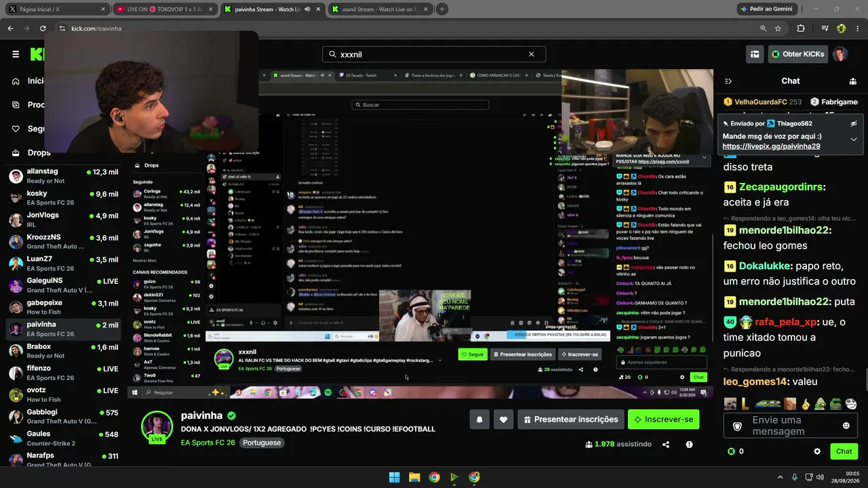
Task: Open JonVlogs channel in sidebar
Action: 64,220
